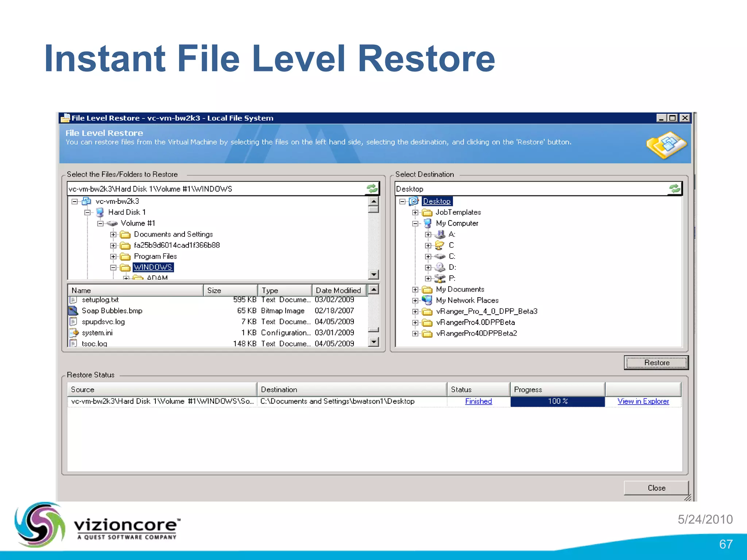Click the spupdsvc.log file icon
Viewport: 747px width, 560px height.
(x=73, y=322)
